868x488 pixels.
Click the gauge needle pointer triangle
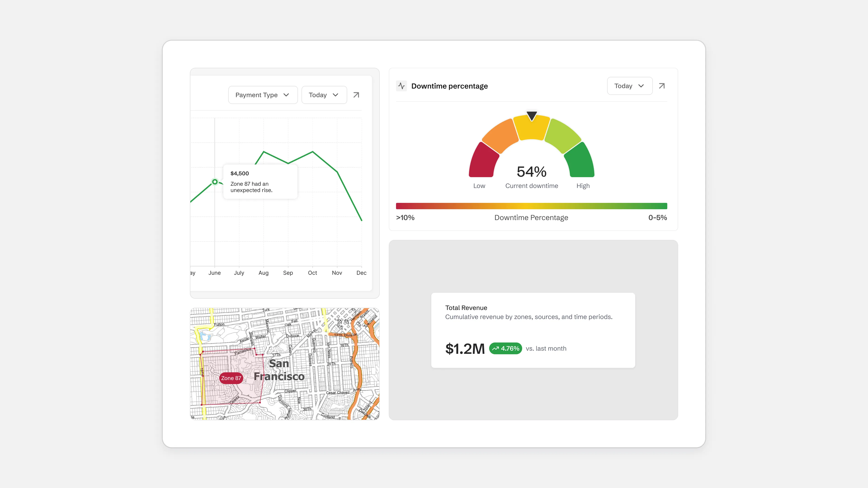pos(532,116)
